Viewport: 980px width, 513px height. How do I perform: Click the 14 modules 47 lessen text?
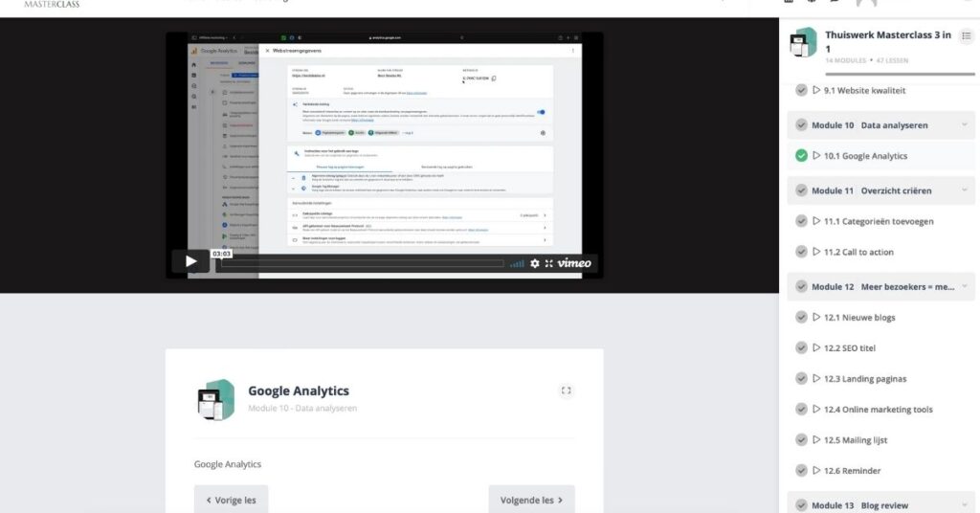click(x=867, y=60)
